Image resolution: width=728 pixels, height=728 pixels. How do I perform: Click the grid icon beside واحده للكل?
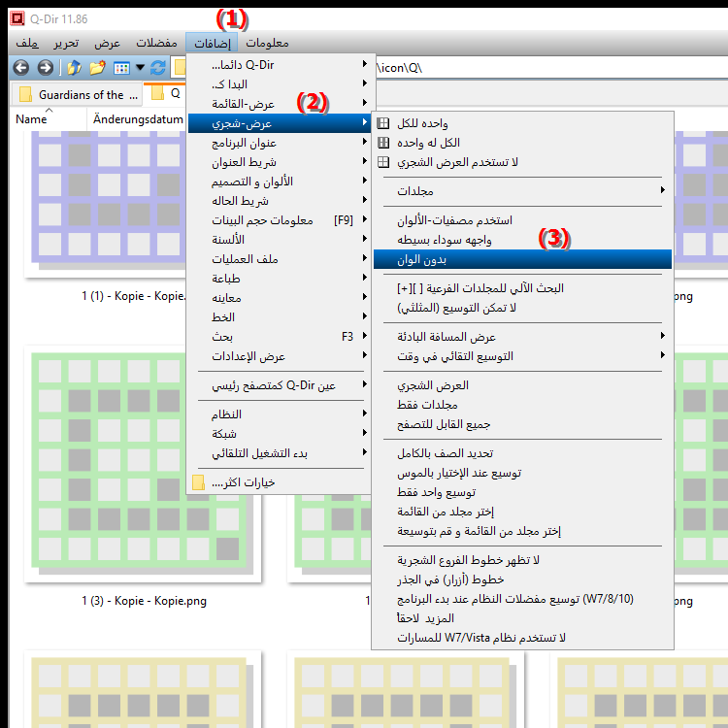[383, 123]
